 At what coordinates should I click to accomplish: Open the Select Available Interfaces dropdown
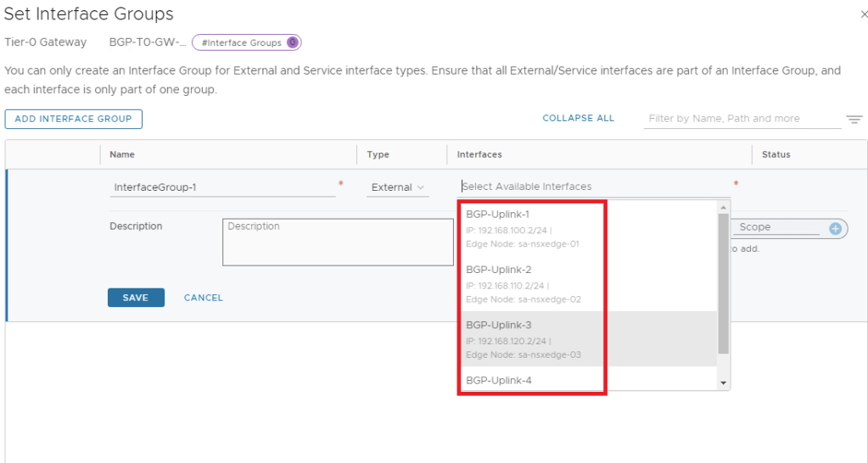(x=594, y=187)
